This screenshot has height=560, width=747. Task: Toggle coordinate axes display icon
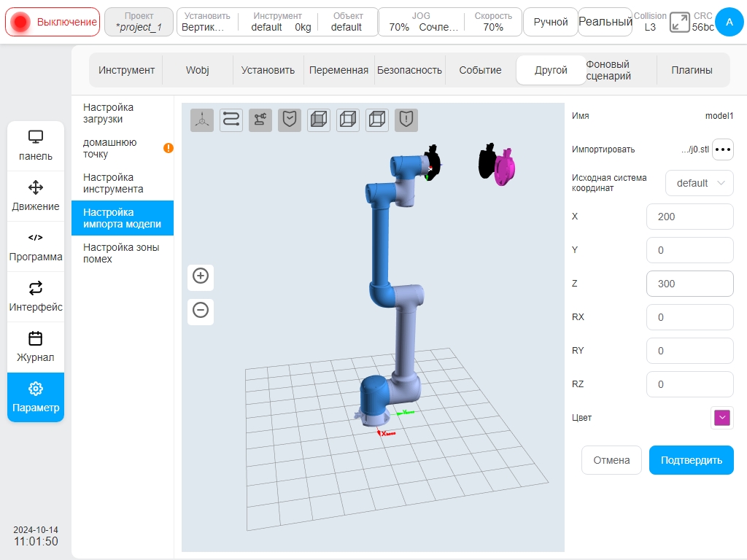(202, 120)
